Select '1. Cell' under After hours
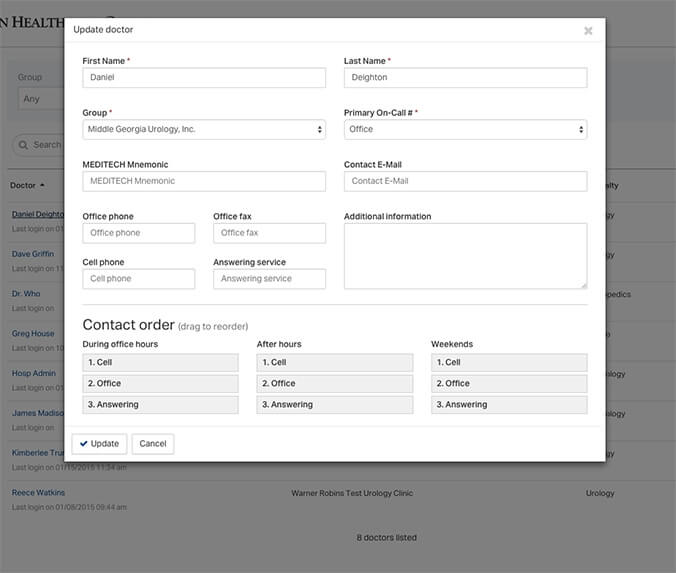The width and height of the screenshot is (676, 573). point(335,362)
